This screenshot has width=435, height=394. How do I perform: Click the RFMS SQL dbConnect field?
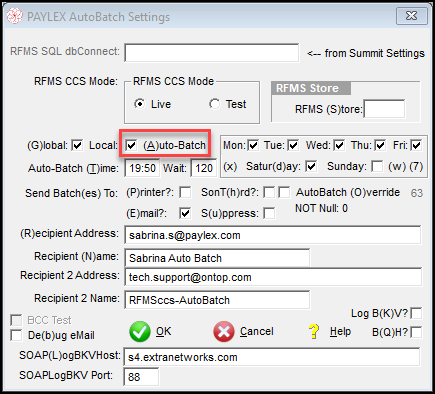(x=212, y=52)
